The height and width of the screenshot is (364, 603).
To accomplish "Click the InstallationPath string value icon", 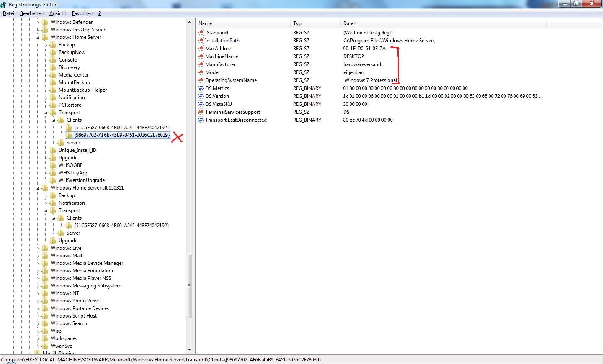I will (201, 40).
